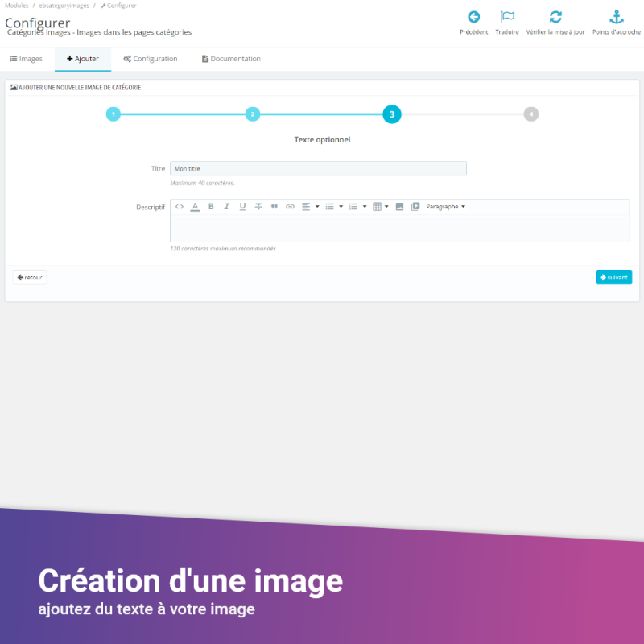
Task: Apply bold formatting in Descriptif editor
Action: pyautogui.click(x=211, y=207)
